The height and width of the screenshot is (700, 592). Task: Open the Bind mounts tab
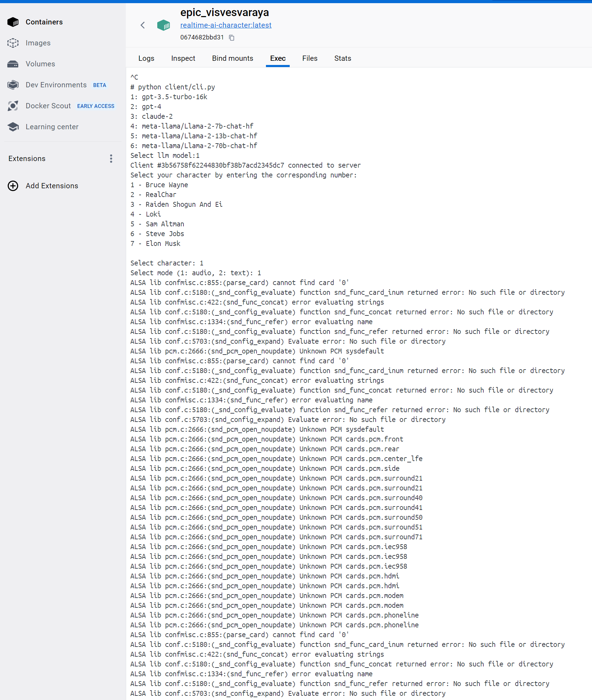pos(232,58)
